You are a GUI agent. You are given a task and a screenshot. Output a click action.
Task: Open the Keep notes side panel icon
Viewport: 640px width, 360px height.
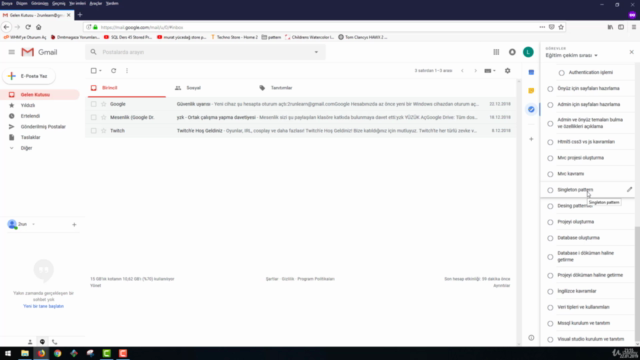coord(531,91)
